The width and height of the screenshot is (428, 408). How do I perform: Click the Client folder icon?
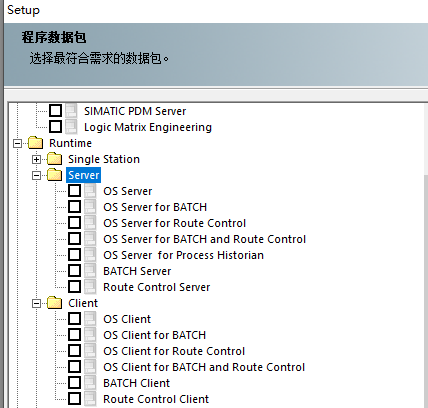point(55,303)
